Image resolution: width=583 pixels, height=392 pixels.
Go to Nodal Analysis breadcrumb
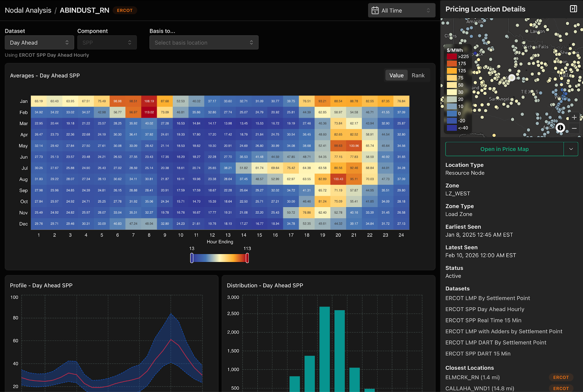click(28, 10)
